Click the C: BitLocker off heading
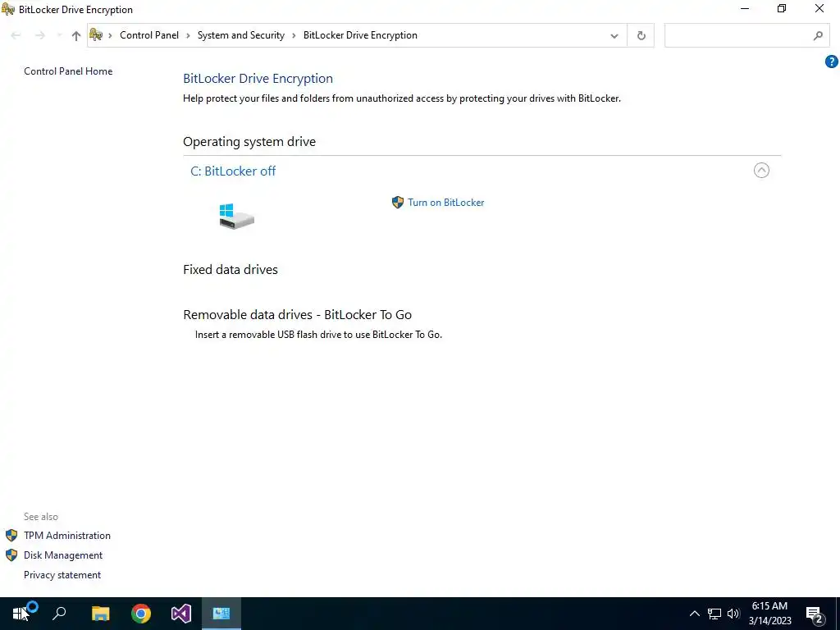The height and width of the screenshot is (630, 840). pyautogui.click(x=233, y=171)
